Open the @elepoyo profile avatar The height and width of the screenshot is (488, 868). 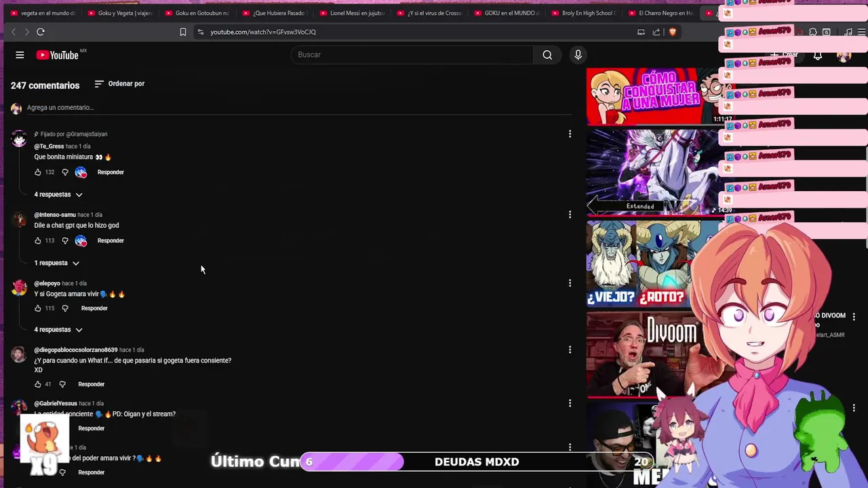tap(19, 287)
